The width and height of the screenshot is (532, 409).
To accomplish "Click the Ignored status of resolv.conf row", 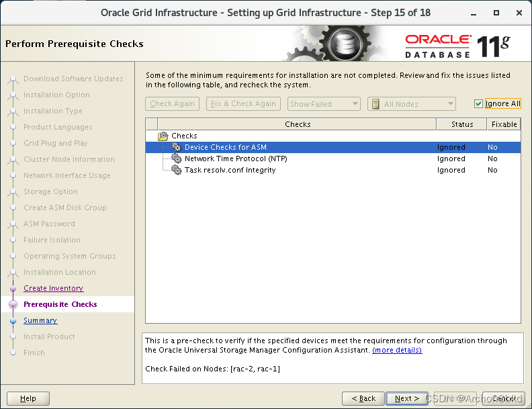I will [x=451, y=170].
